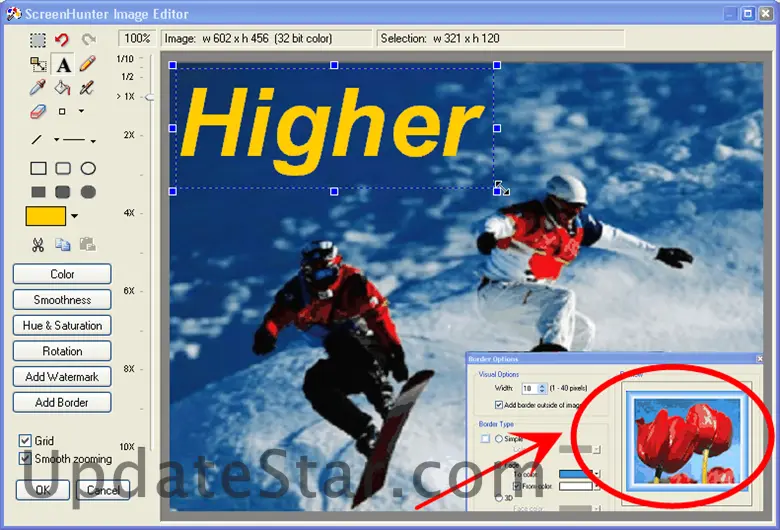The width and height of the screenshot is (780, 530).
Task: Choose the outlined rectangle shape
Action: coord(38,168)
